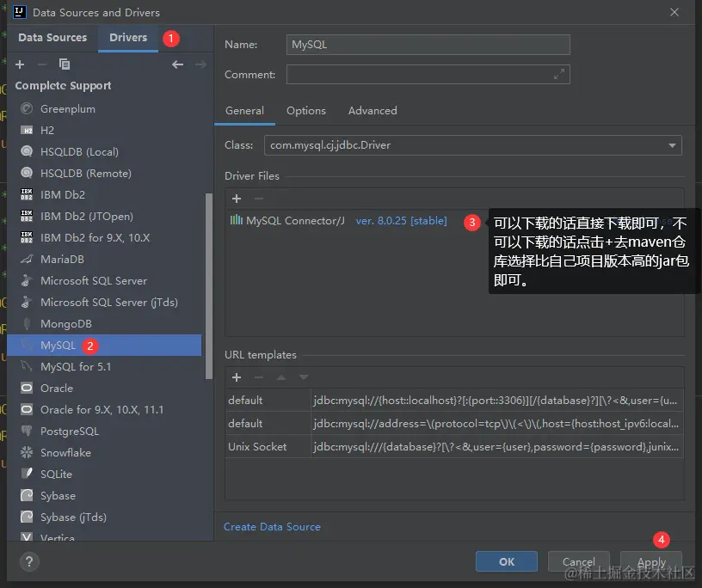Select IBM Db2 (JTOpen) driver

104,216
